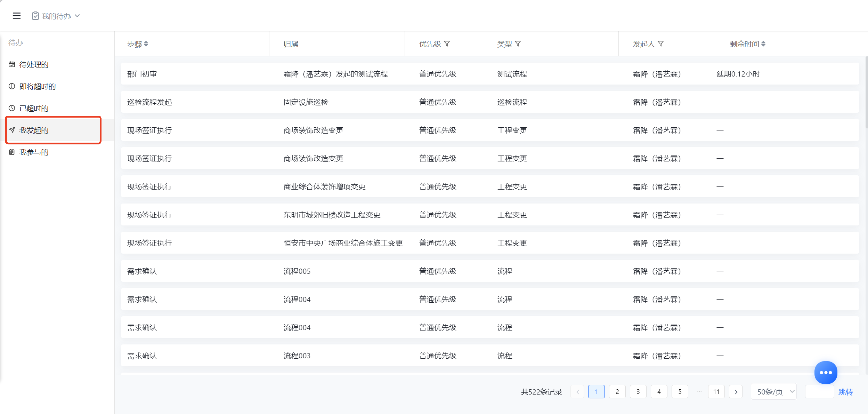This screenshot has height=414, width=868.
Task: Click 恒安市中央广场商业综合体施工变更 cell
Action: pyautogui.click(x=343, y=243)
